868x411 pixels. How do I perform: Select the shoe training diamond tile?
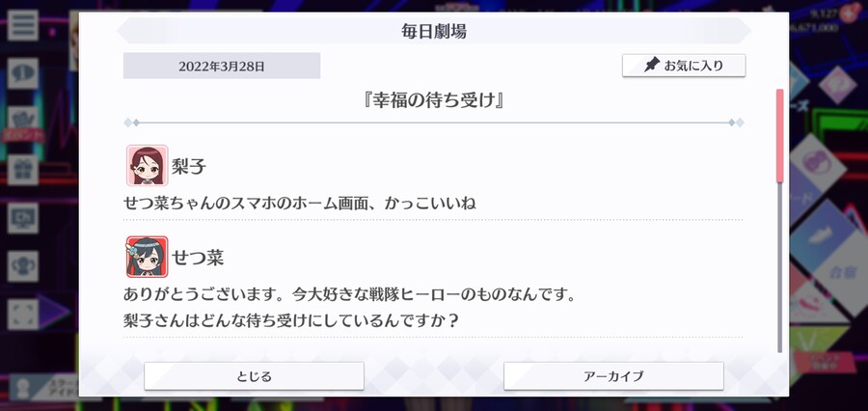tap(820, 235)
